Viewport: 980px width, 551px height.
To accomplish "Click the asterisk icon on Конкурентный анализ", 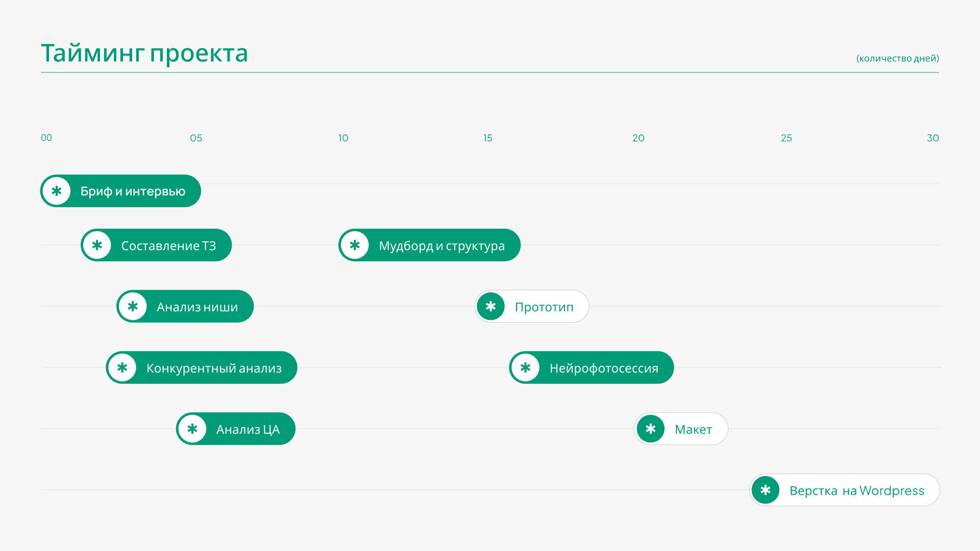I will pos(122,368).
